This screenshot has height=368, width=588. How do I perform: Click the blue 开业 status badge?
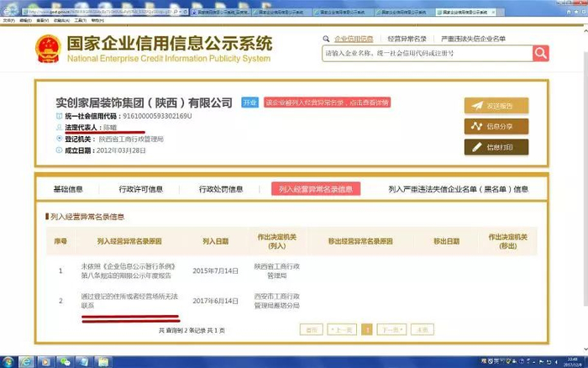249,103
